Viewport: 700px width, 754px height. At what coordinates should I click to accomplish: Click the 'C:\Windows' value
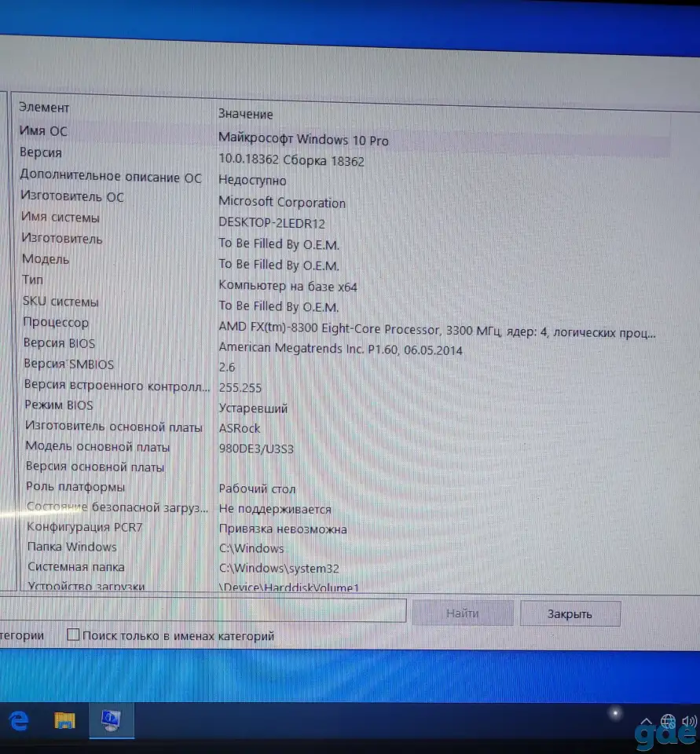pyautogui.click(x=251, y=548)
